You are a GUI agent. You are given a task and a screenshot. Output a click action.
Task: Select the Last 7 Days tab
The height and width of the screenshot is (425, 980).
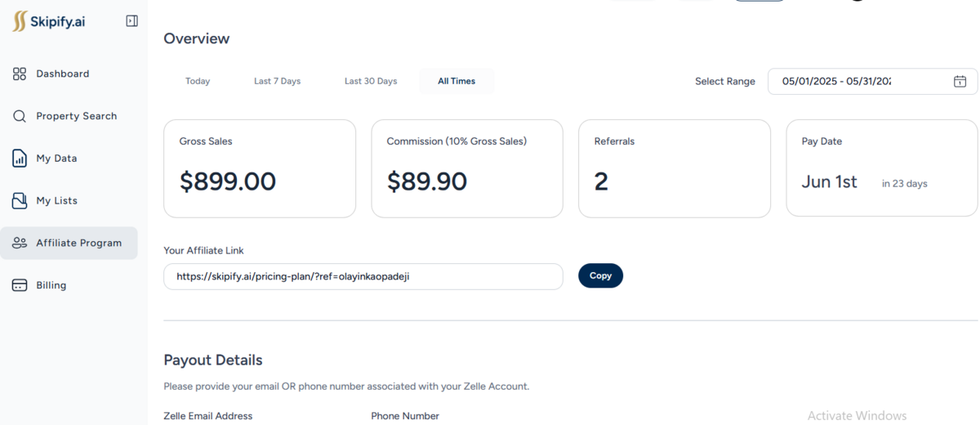coord(277,81)
